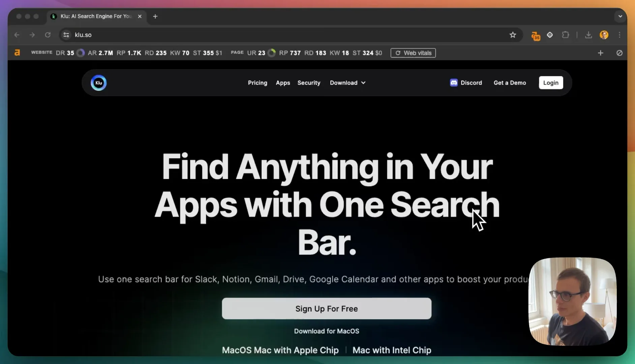Choose Mac with Intel Chip download

click(x=392, y=350)
